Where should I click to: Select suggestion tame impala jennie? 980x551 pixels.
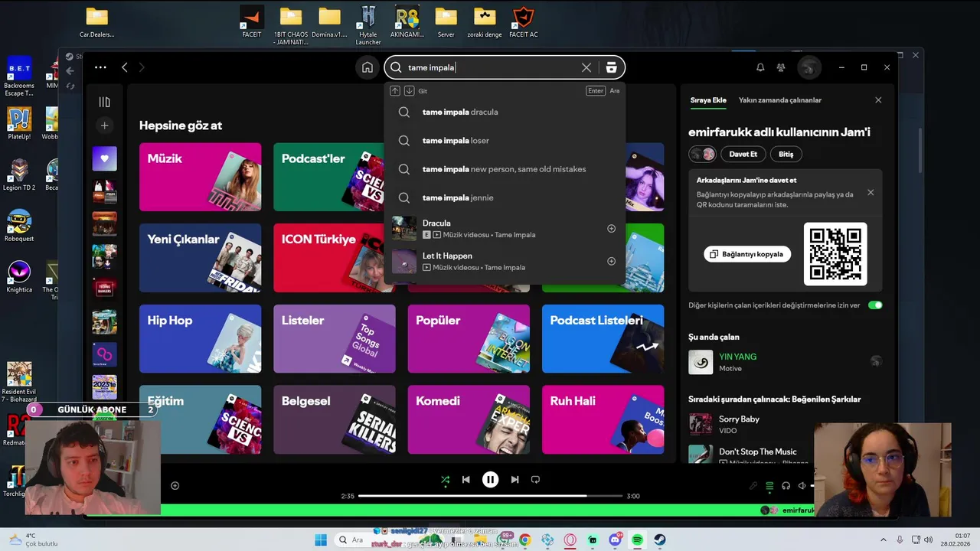505,197
